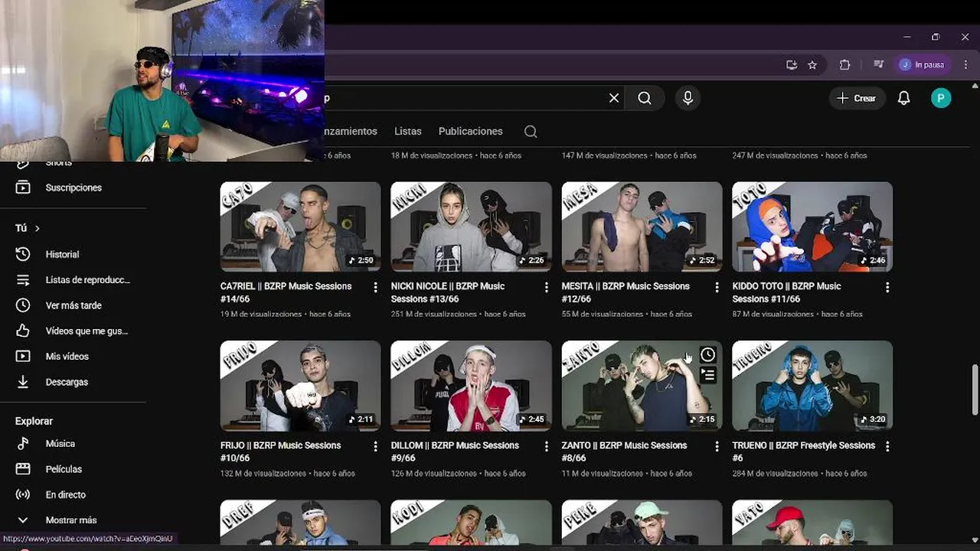Switch to the Listas tab
This screenshot has width=980, height=551.
click(x=408, y=132)
